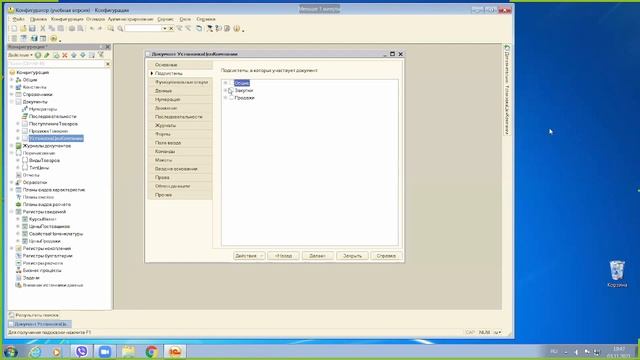This screenshot has width=640, height=360.
Task: Switch to the Движения tab
Action: [x=180, y=108]
